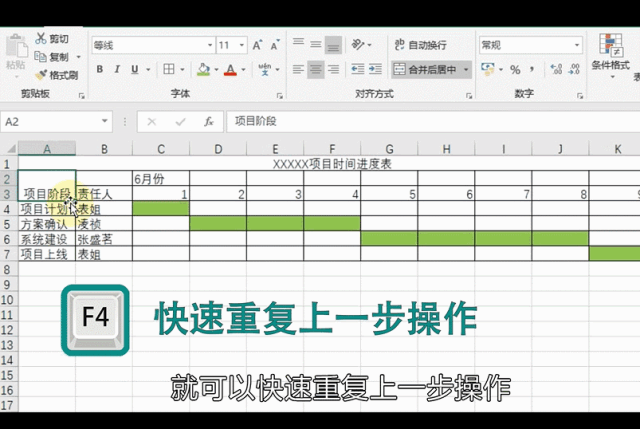
Task: Select Middle Align icon
Action: (316, 44)
